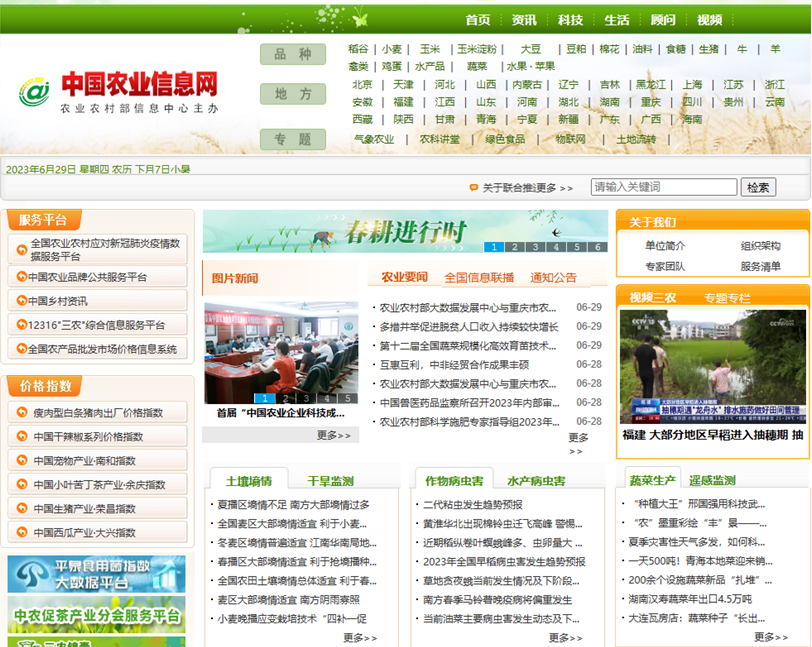
Task: Click inside the 请输入关键词 search box
Action: pos(664,186)
